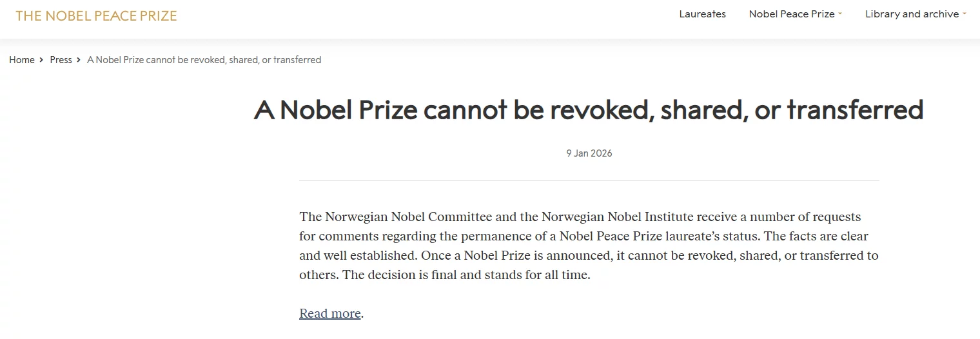Click the breadcrumb chevron after Home
The width and height of the screenshot is (980, 339).
pos(42,60)
